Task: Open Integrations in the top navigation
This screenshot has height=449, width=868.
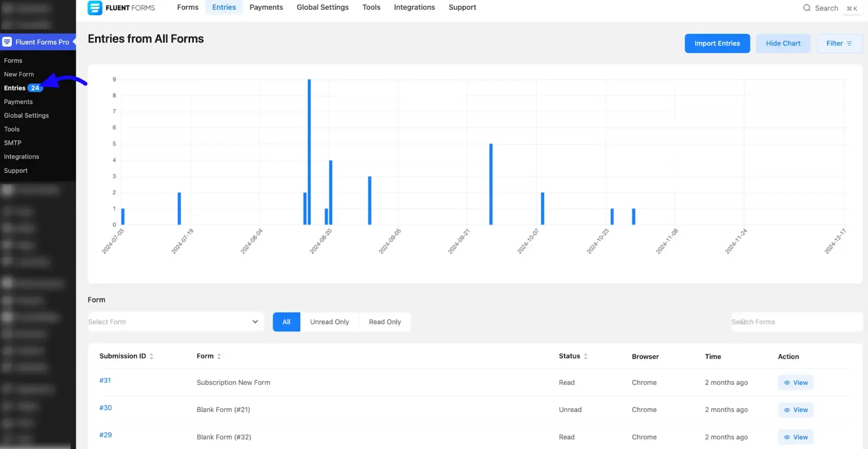Action: 414,8
